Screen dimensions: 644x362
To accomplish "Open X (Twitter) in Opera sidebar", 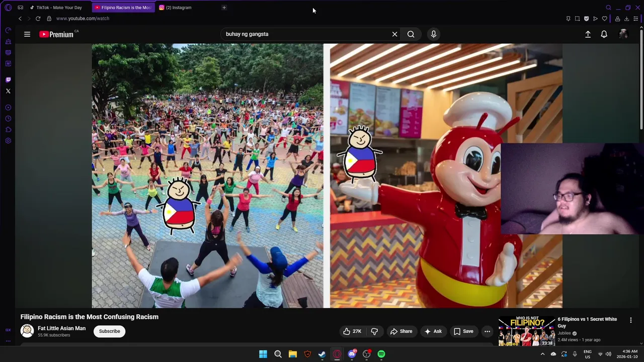I will (8, 91).
